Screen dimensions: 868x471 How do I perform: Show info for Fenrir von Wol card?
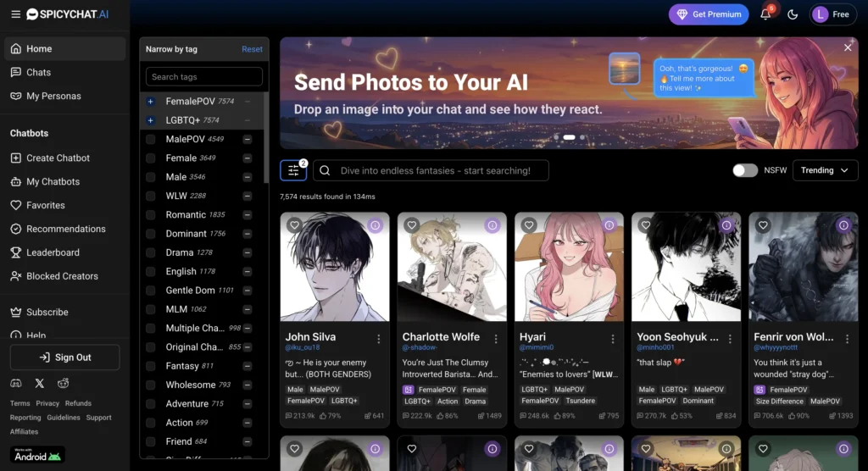coord(843,225)
